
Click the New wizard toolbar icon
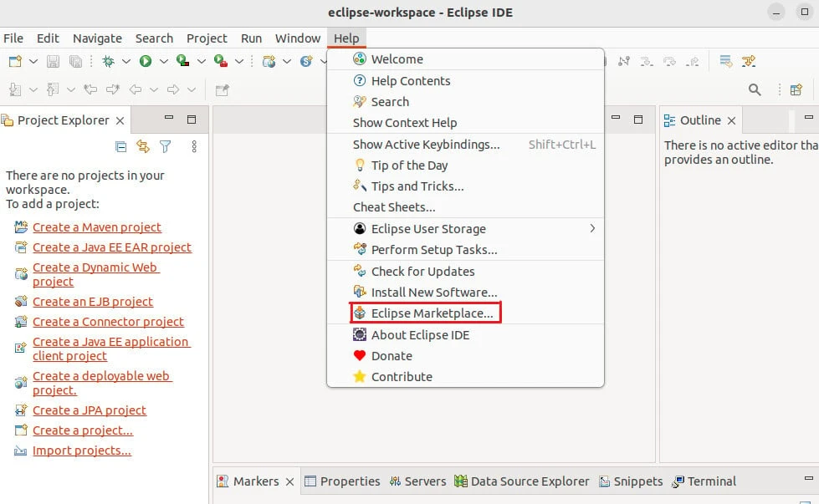point(14,61)
